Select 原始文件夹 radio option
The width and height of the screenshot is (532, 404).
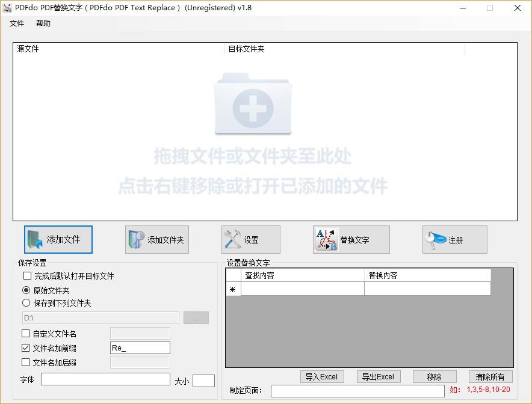pyautogui.click(x=26, y=290)
